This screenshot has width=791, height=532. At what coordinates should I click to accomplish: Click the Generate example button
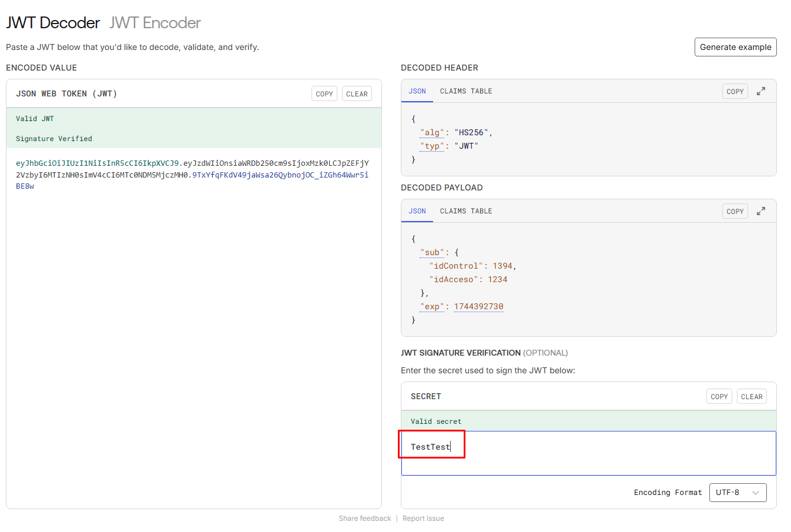tap(735, 47)
